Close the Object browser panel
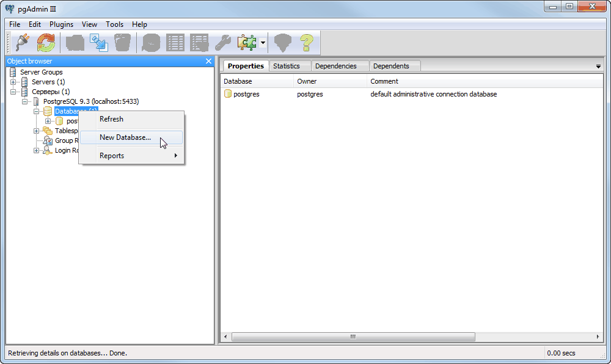 point(208,61)
